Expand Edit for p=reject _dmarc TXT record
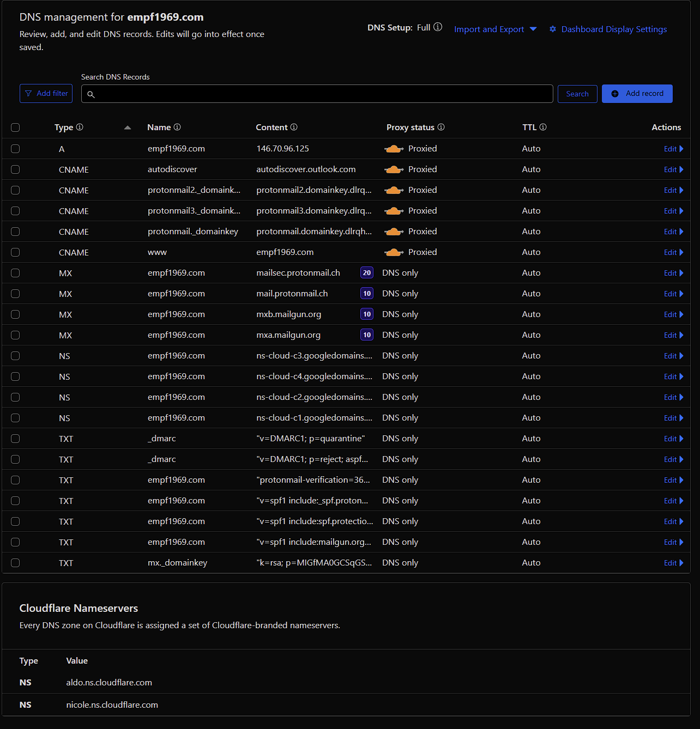700x729 pixels. click(673, 459)
